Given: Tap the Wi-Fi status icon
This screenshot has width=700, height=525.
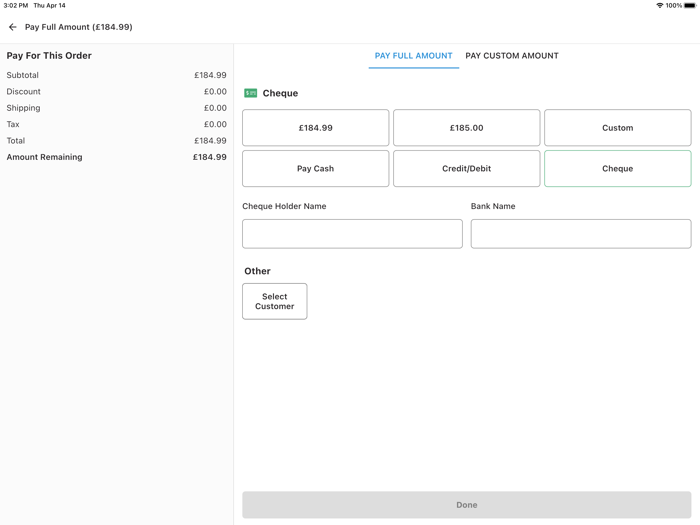Looking at the screenshot, I should [x=660, y=6].
